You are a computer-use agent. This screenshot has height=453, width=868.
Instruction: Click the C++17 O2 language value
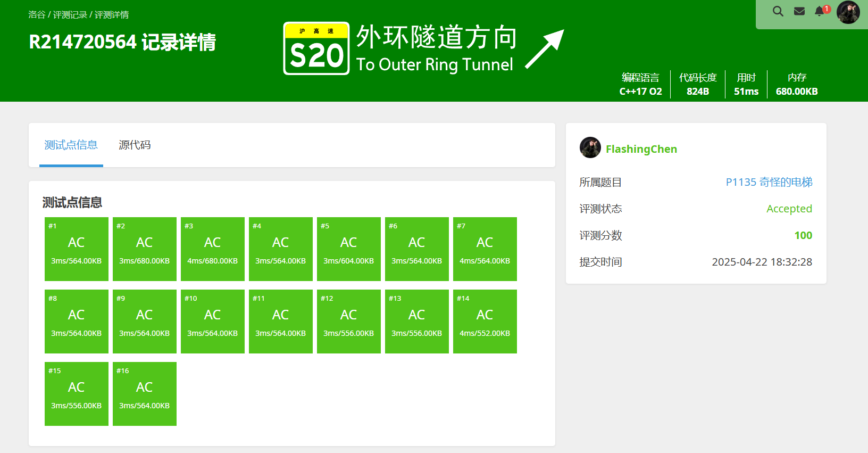point(641,92)
